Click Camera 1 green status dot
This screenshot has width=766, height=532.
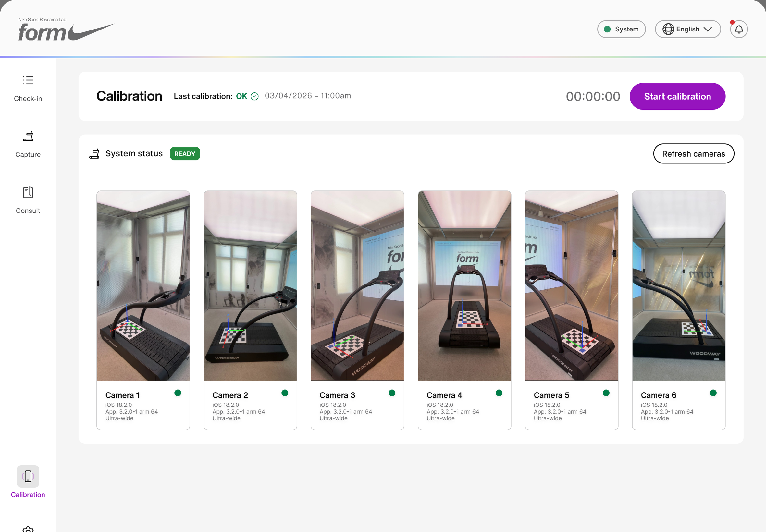178,393
